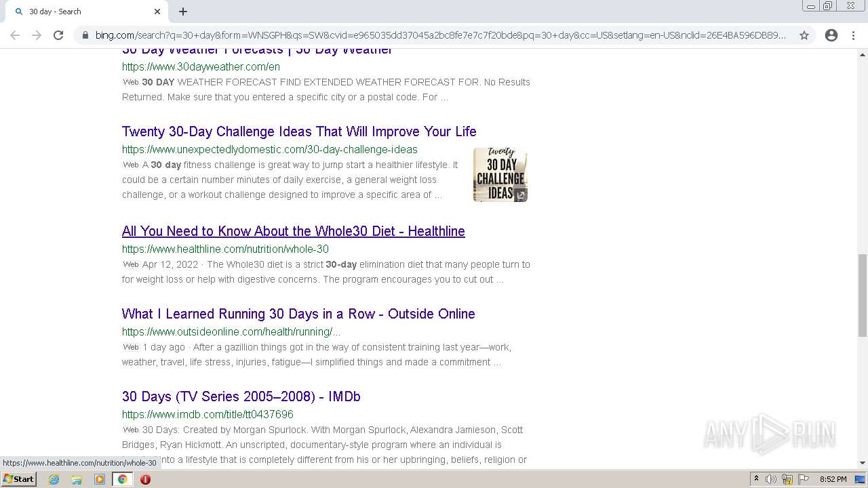This screenshot has width=868, height=488.
Task: Open Windows Explorer folder from taskbar
Action: (77, 479)
